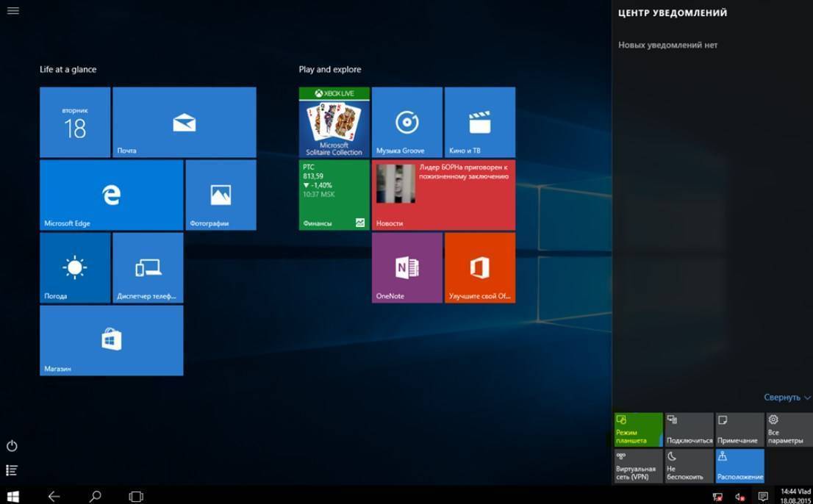Open Музыка Groove music tile
This screenshot has height=504, width=813.
pyautogui.click(x=406, y=122)
